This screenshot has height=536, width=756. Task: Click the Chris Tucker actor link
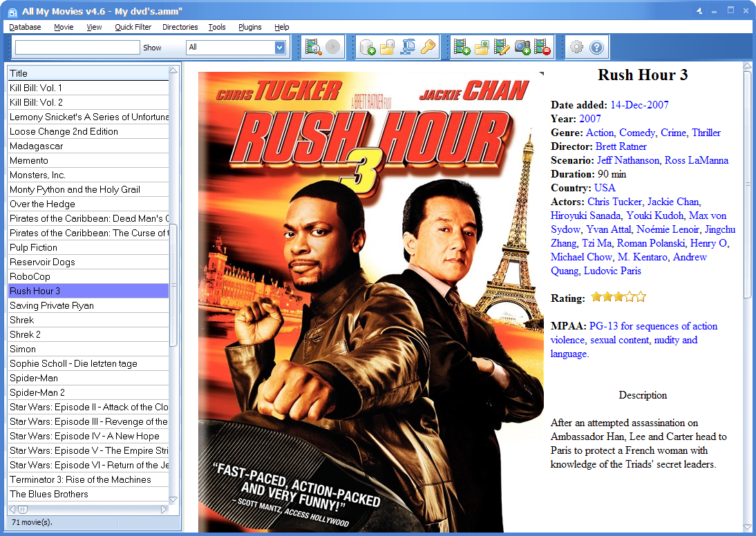[615, 202]
